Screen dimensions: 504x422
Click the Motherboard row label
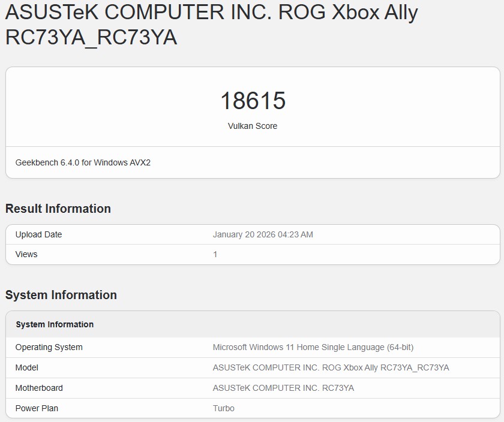[39, 388]
